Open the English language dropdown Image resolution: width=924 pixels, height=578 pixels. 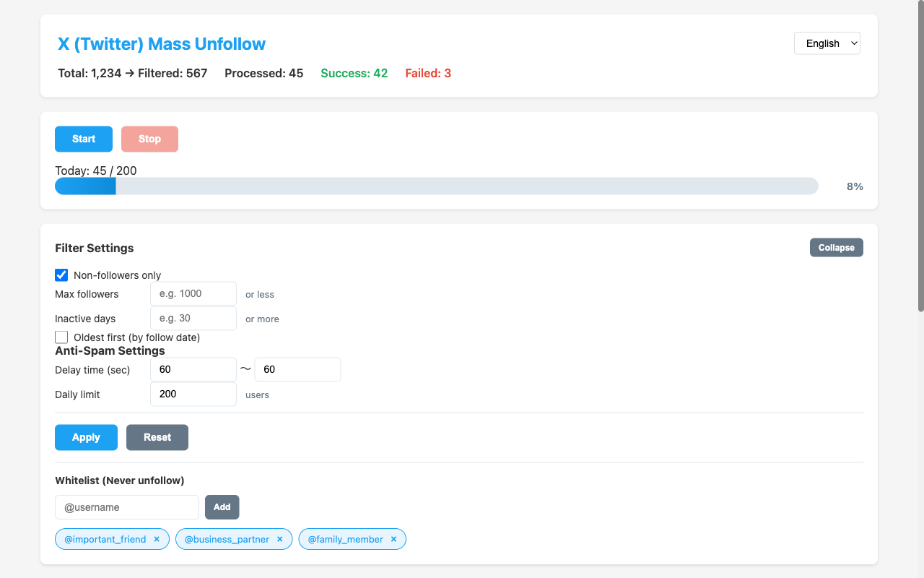tap(827, 43)
